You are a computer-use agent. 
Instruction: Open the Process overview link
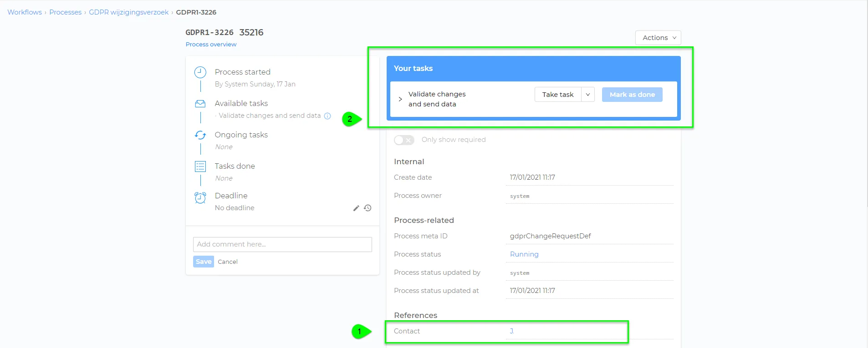tap(211, 45)
